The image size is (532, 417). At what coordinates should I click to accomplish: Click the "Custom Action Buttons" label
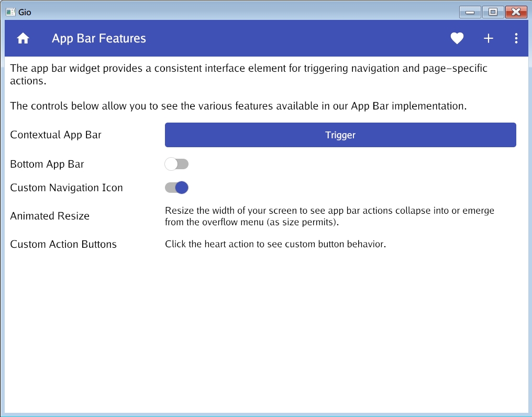tap(63, 244)
